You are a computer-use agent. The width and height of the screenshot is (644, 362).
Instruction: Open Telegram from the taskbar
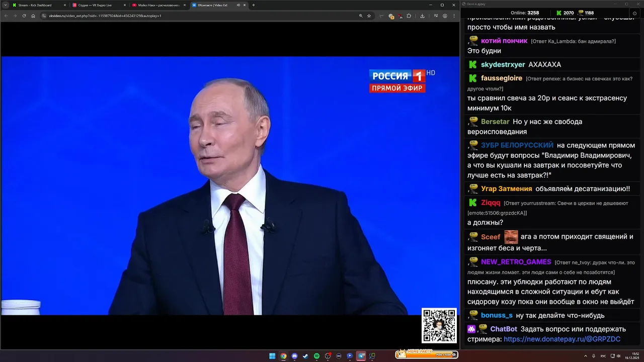361,356
